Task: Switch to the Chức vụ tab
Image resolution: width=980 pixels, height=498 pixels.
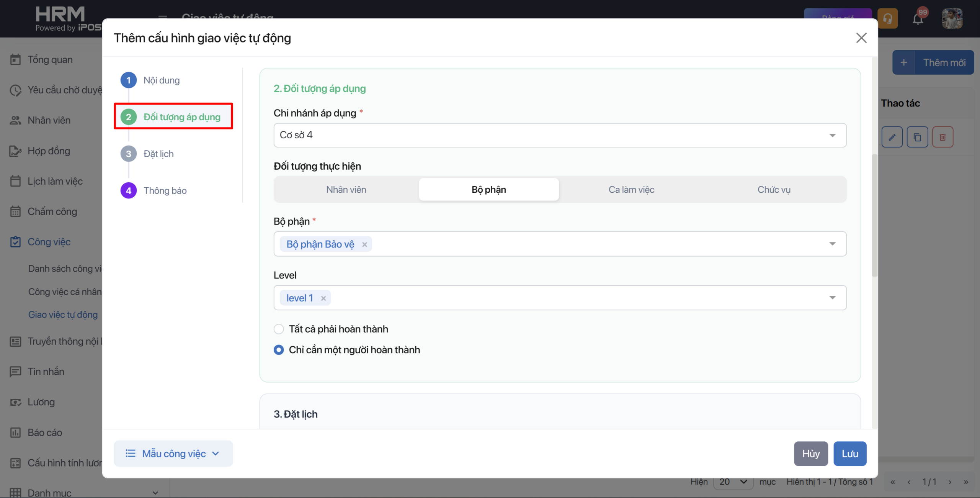Action: [774, 190]
